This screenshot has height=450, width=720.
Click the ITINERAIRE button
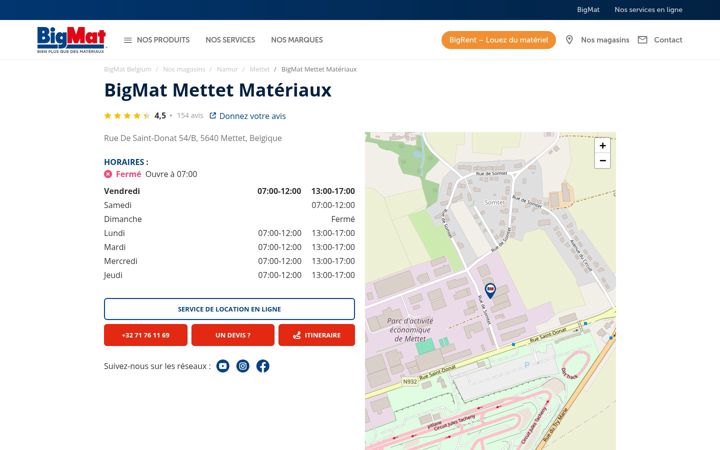316,335
